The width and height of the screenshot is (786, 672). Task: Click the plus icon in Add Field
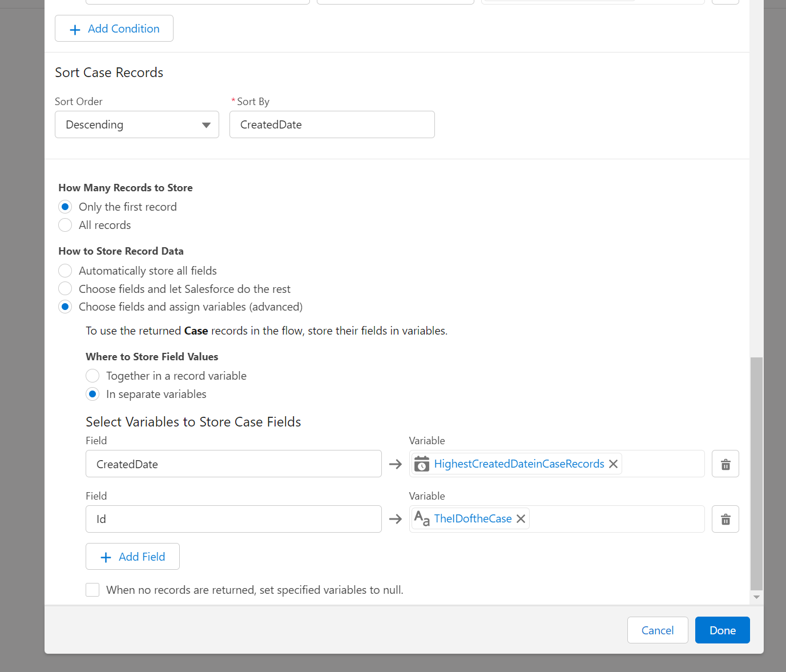(x=106, y=557)
